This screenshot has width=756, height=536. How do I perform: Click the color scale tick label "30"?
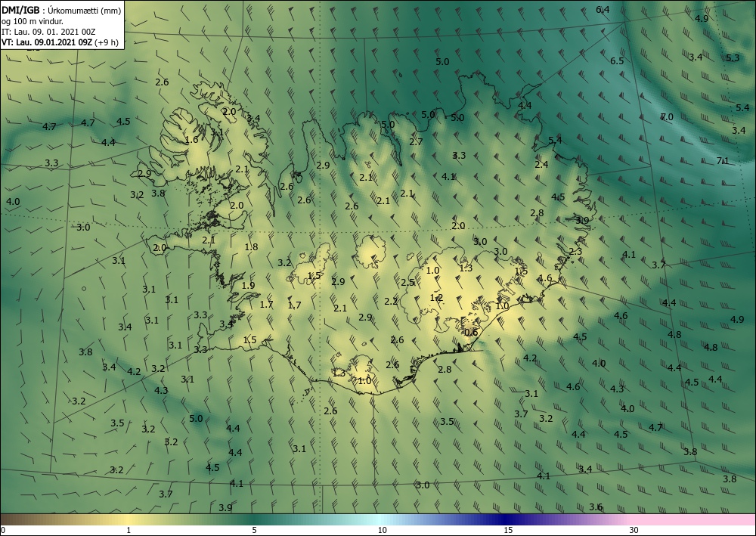634,530
